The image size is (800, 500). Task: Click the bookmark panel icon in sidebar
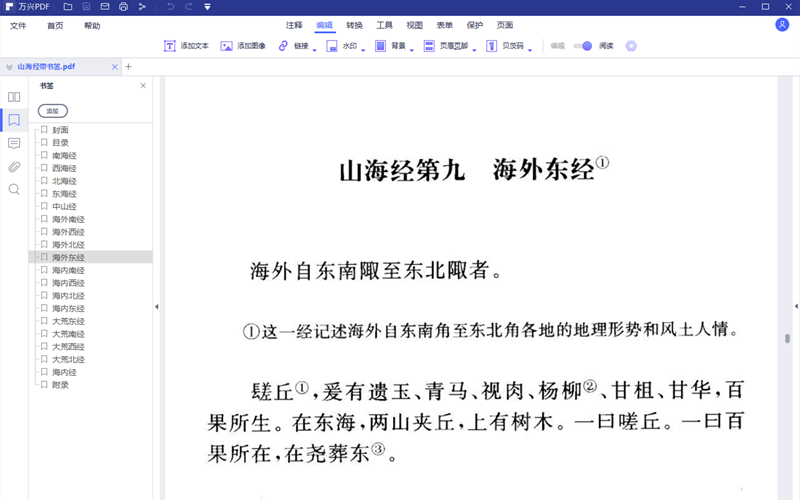pos(14,120)
